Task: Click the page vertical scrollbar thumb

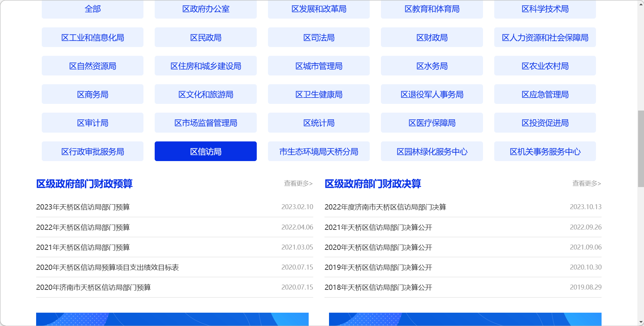Action: pyautogui.click(x=641, y=149)
